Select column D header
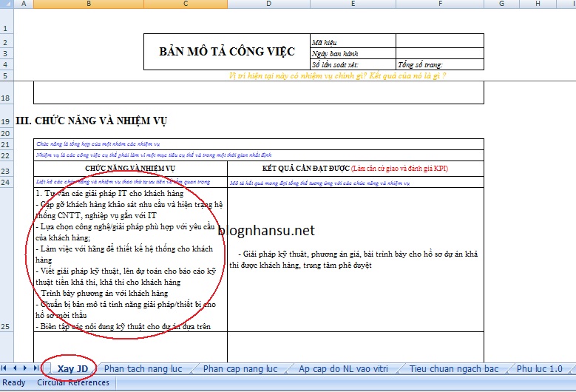 click(x=268, y=4)
